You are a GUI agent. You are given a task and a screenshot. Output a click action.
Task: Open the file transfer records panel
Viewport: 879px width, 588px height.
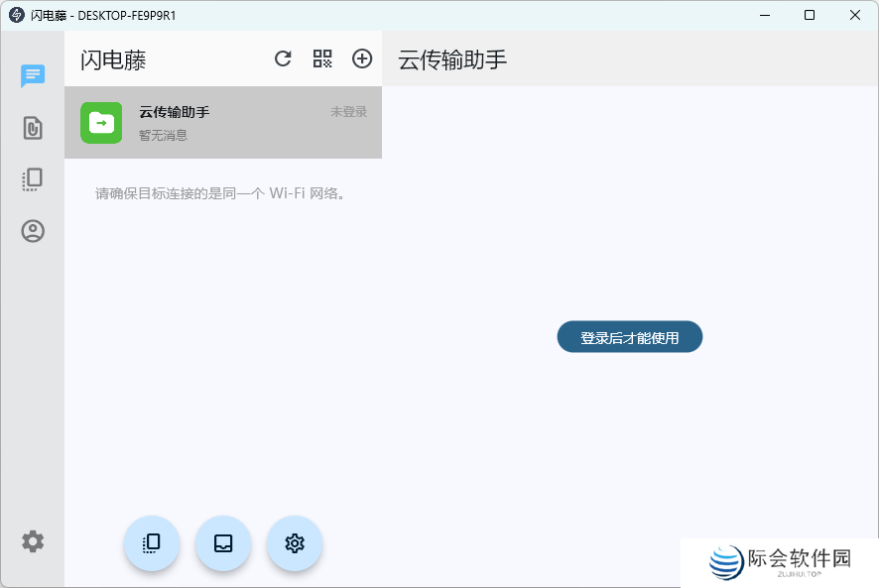[33, 128]
